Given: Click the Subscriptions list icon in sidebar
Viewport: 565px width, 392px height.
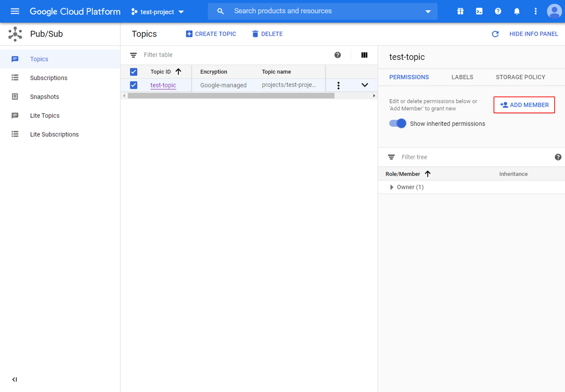Looking at the screenshot, I should pos(15,78).
